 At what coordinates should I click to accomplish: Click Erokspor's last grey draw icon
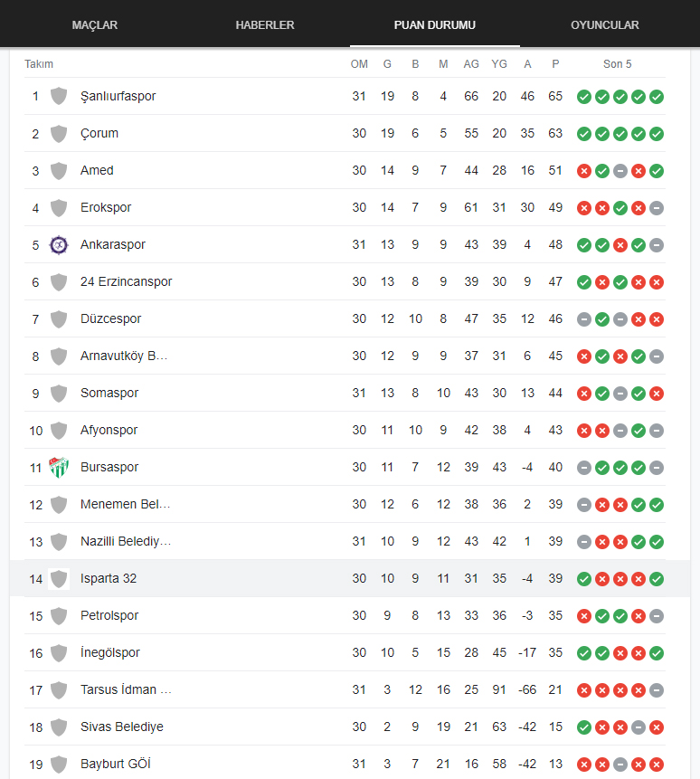point(657,208)
